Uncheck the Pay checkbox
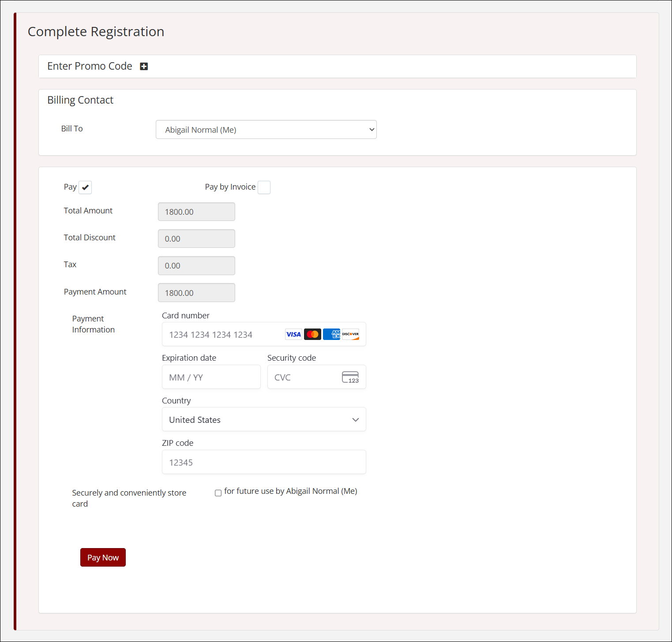Viewport: 672px width, 642px height. [x=85, y=187]
